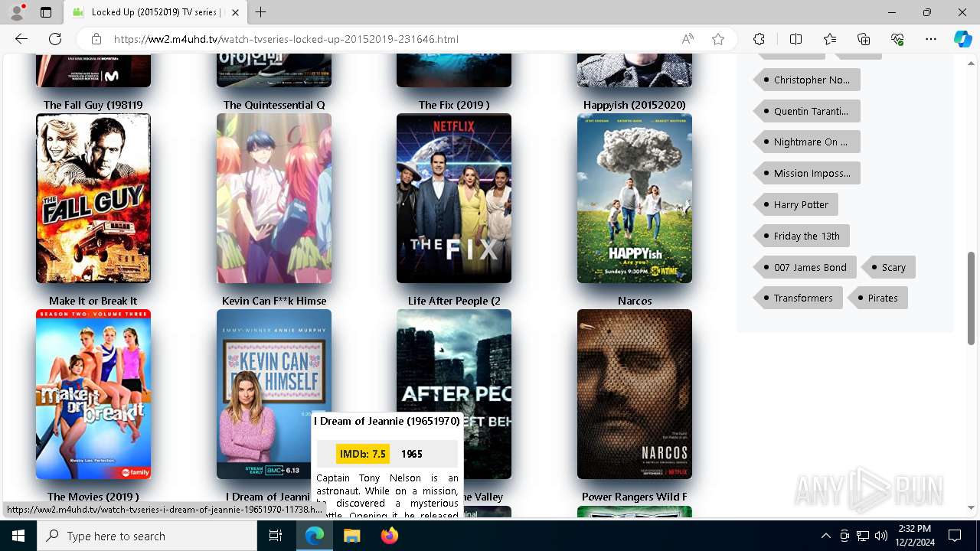The height and width of the screenshot is (551, 980).
Task: Open tab actions menu
Action: pos(46,12)
